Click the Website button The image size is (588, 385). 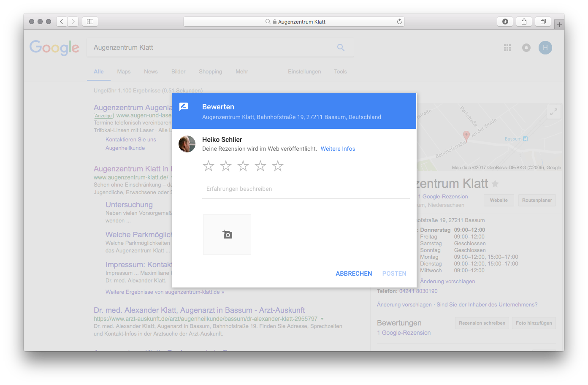[499, 200]
